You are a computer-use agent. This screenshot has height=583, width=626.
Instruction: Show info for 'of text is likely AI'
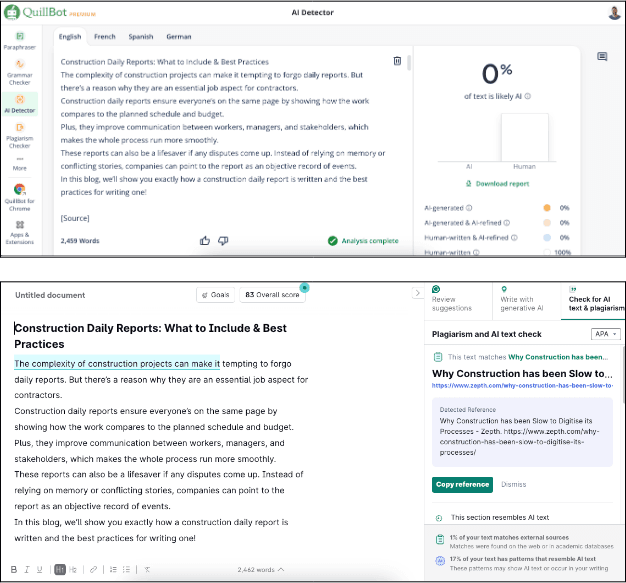click(528, 96)
